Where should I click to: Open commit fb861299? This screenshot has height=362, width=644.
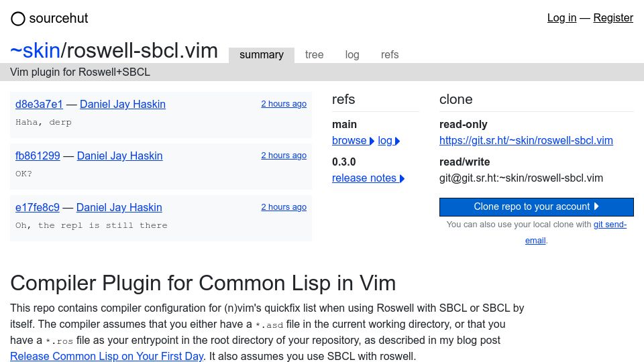(x=38, y=156)
